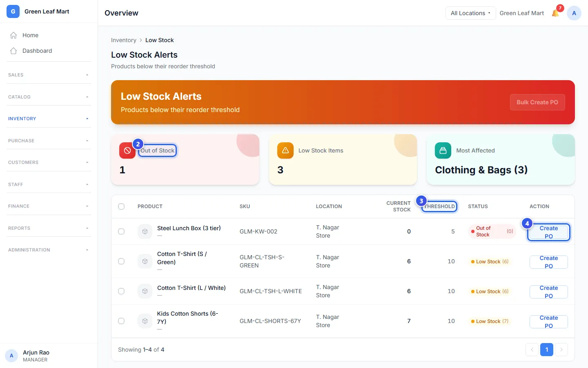Expand the Inventory sidebar section
The image size is (588, 368).
tap(49, 119)
